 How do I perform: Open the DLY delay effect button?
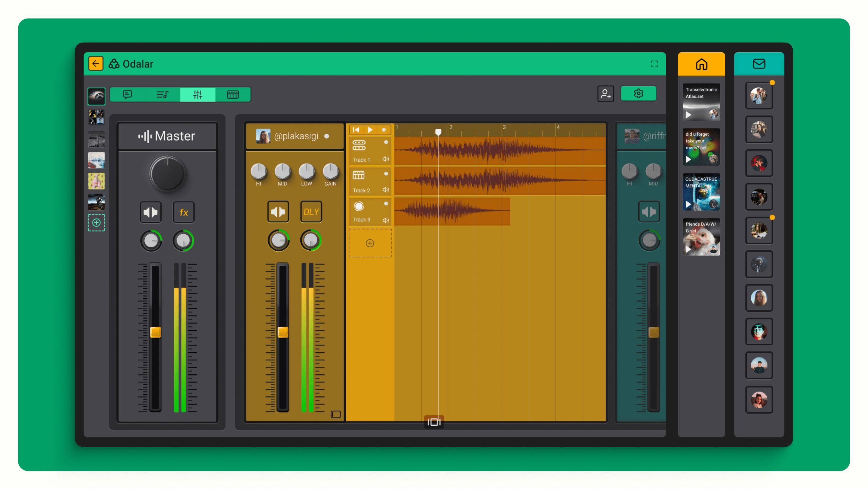click(x=311, y=212)
